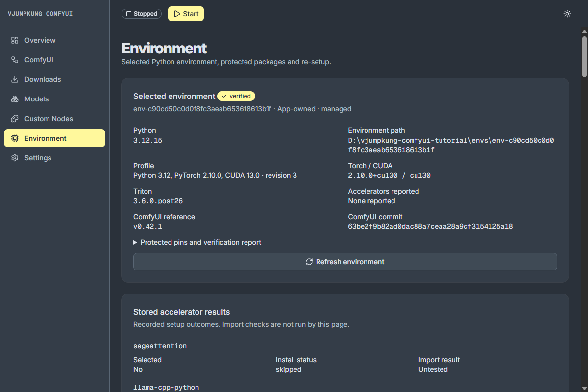The width and height of the screenshot is (588, 392).
Task: Click the VJUMPKUNG COMFYUI app title
Action: coord(40,14)
